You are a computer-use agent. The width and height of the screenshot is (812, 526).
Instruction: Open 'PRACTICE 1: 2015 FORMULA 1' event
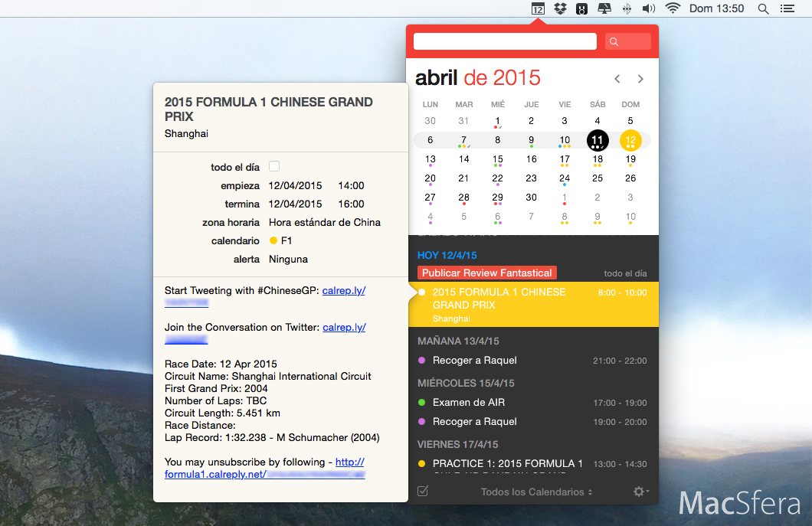(533, 464)
